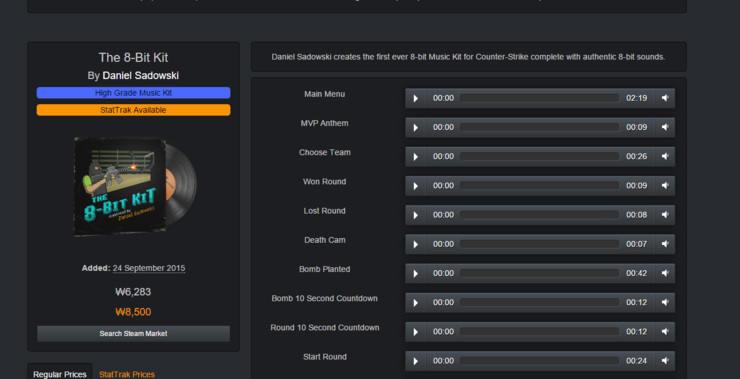Screen dimensions: 740x379
Task: Play the Choose Team track
Action: point(416,157)
